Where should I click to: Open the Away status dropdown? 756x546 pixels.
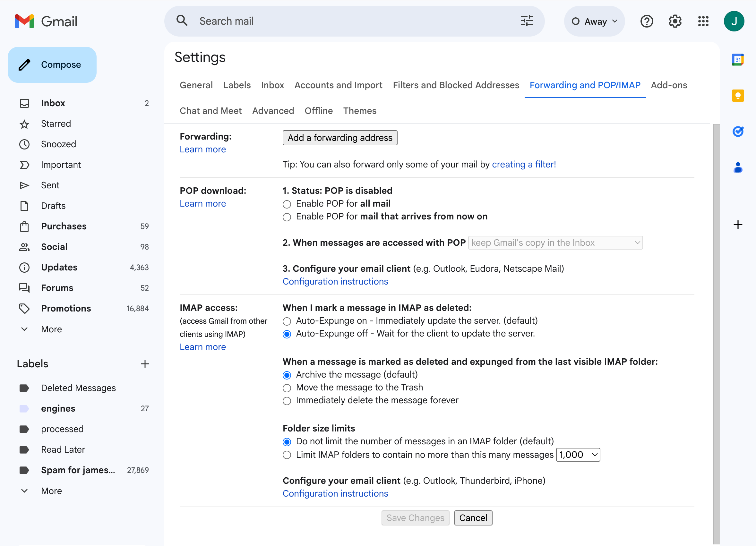coord(594,21)
